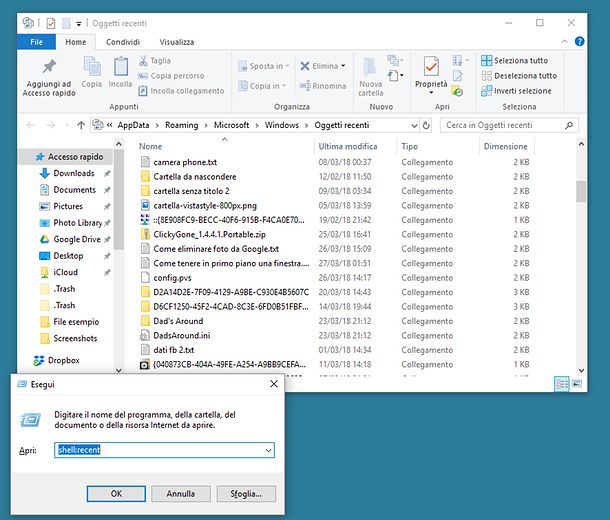This screenshot has height=520, width=610.
Task: Open the File menu tab
Action: (x=36, y=42)
